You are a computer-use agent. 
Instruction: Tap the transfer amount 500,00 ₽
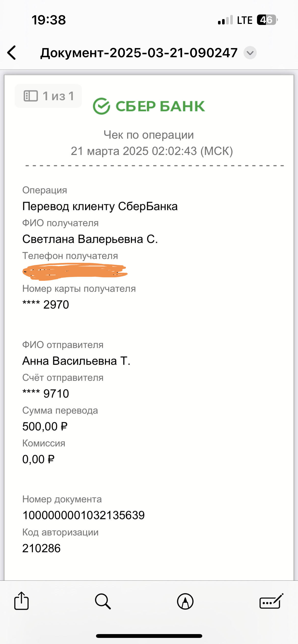coord(45,427)
